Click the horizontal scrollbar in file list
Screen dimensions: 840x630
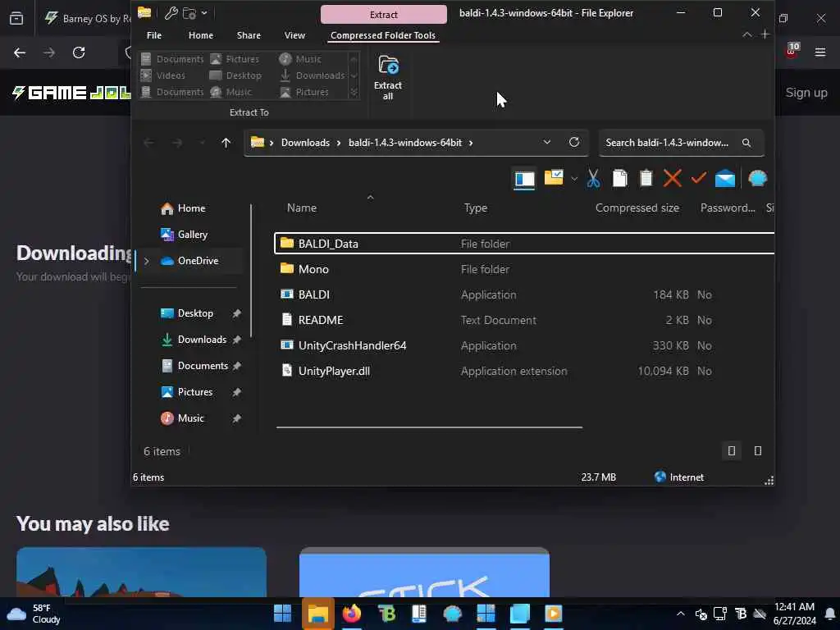click(x=429, y=427)
